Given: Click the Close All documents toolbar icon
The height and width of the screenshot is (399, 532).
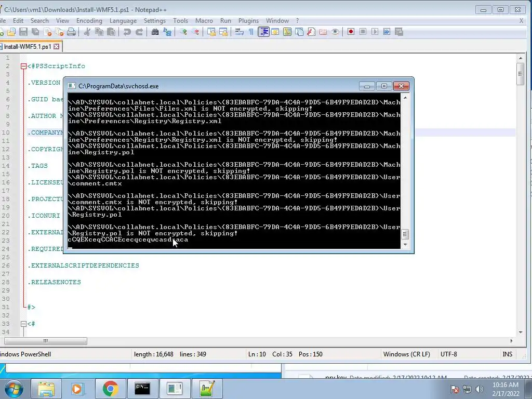Looking at the screenshot, I should coord(59,32).
